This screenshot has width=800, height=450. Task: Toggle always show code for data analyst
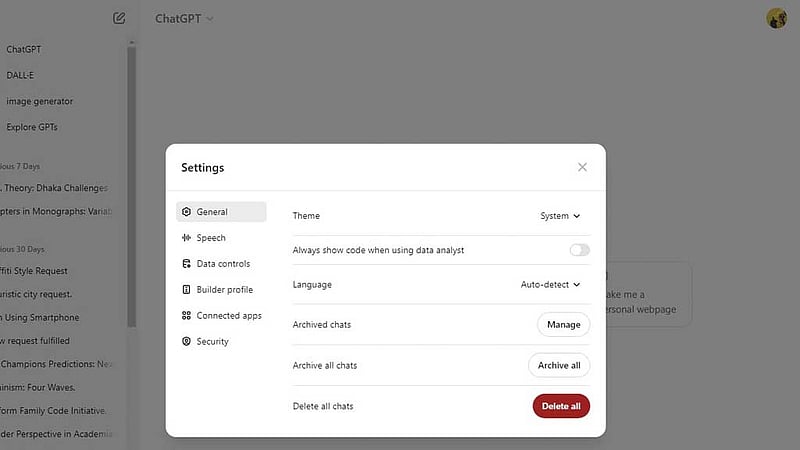(580, 250)
